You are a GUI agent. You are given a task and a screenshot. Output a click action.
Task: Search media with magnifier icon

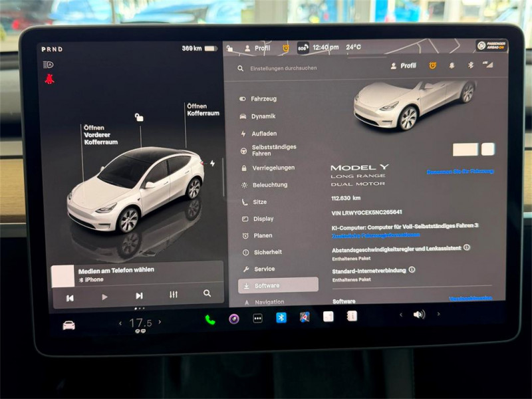(x=207, y=293)
